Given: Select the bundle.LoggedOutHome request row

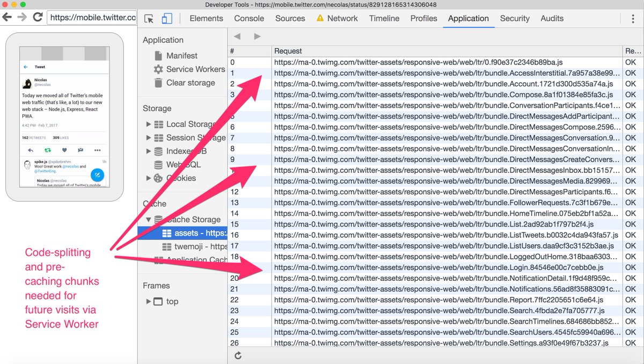Looking at the screenshot, I should click(x=436, y=257).
